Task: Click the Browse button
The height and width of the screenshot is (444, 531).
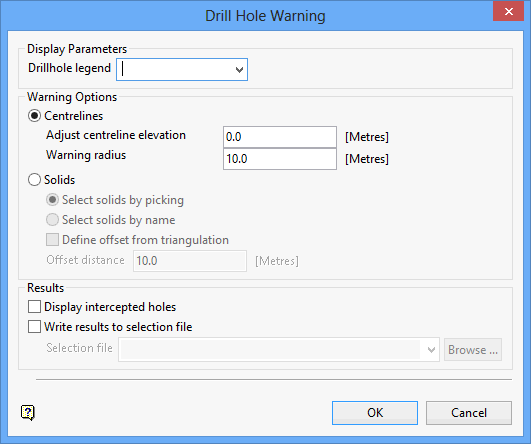Action: click(x=473, y=350)
